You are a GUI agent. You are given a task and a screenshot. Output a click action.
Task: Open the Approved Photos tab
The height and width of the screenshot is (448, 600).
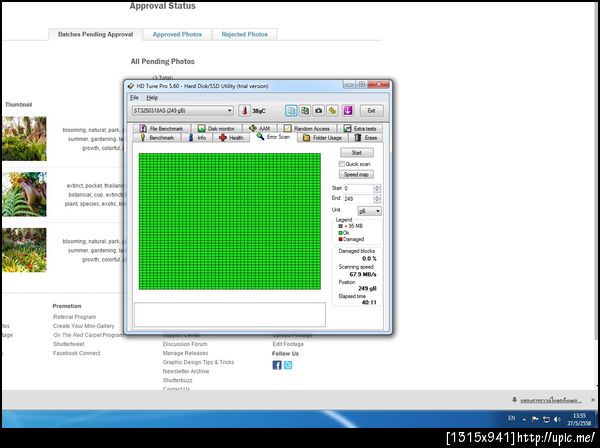177,34
